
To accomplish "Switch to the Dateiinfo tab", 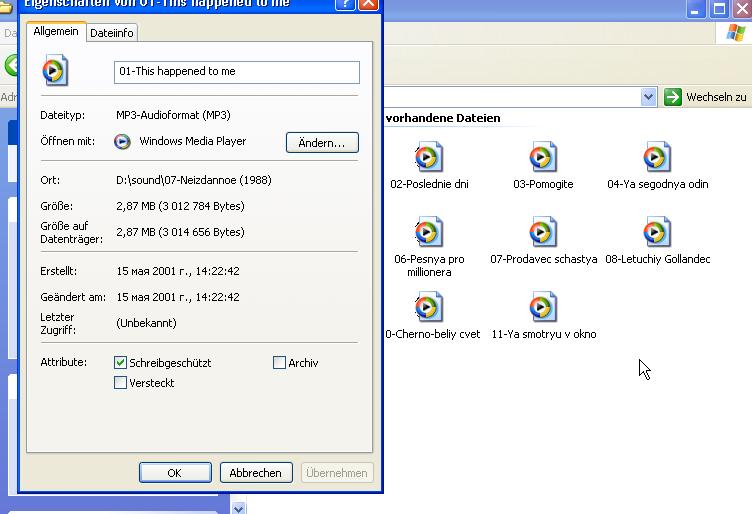I will (x=112, y=33).
